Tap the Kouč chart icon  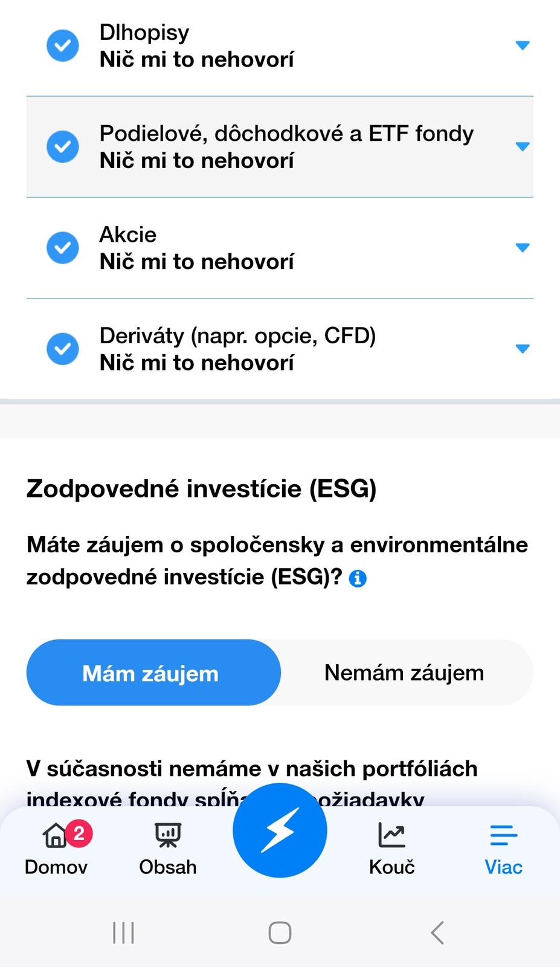click(391, 835)
